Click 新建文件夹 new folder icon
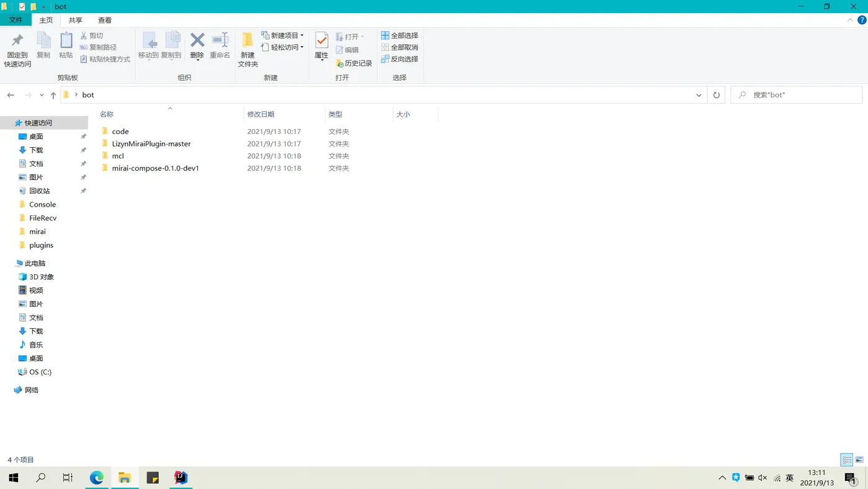The height and width of the screenshot is (489, 868). pos(247,40)
